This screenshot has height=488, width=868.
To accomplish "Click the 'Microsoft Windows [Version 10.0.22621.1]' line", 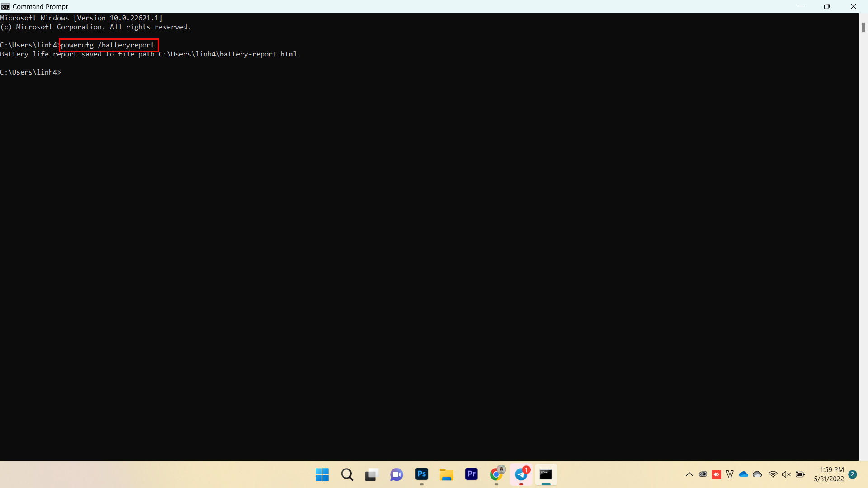I will [81, 18].
